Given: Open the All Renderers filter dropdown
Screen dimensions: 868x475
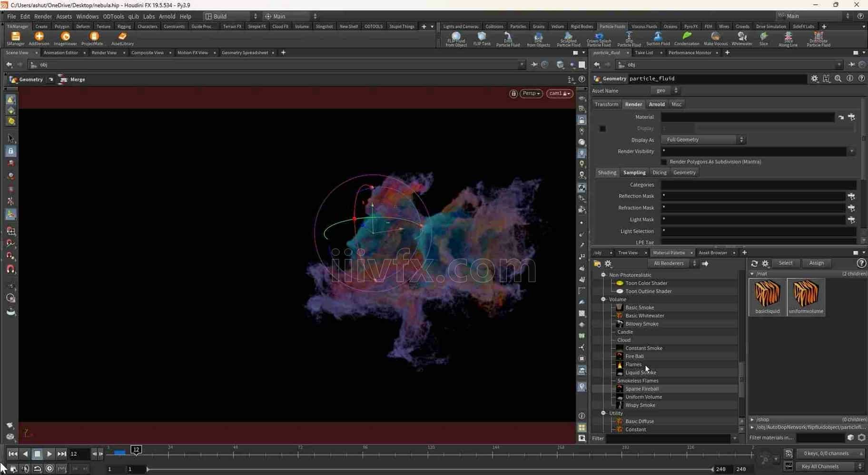Looking at the screenshot, I should coord(673,263).
